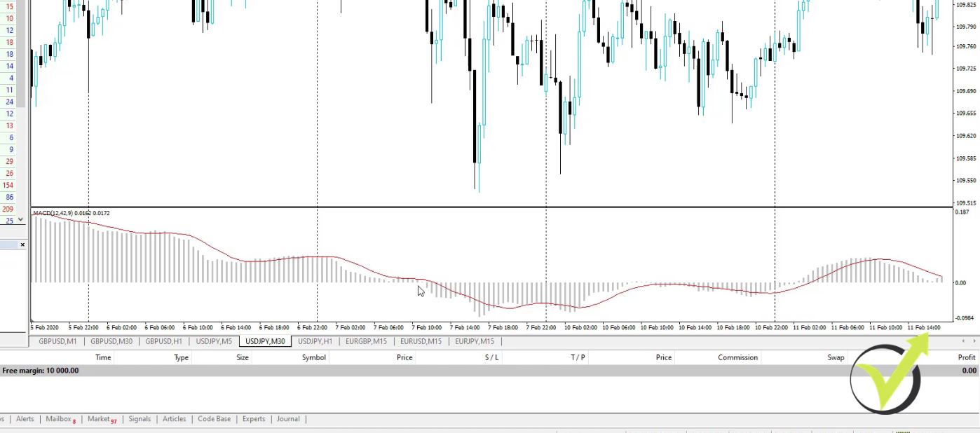
Task: Sort trades by the Symbol column header
Action: (313, 357)
